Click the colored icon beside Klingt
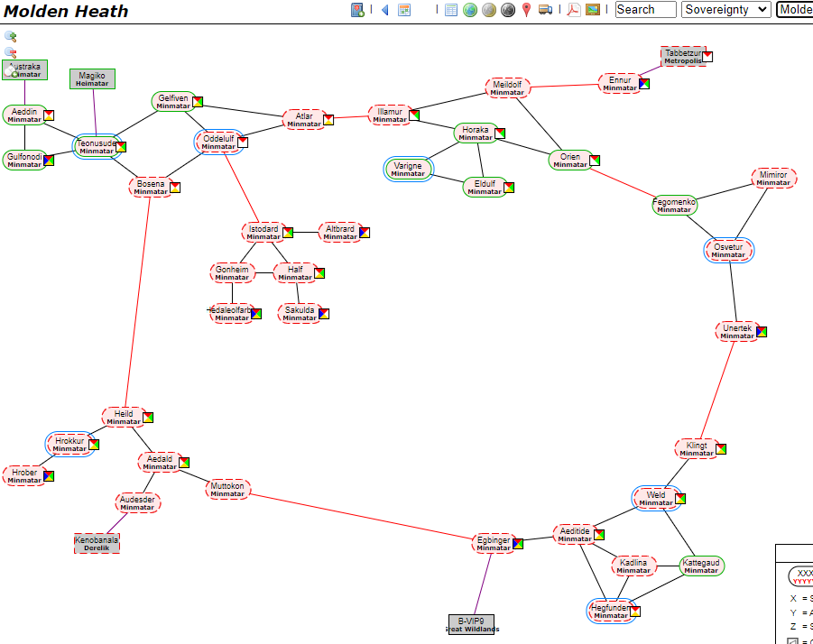Screen dimensions: 813x644 [721, 449]
